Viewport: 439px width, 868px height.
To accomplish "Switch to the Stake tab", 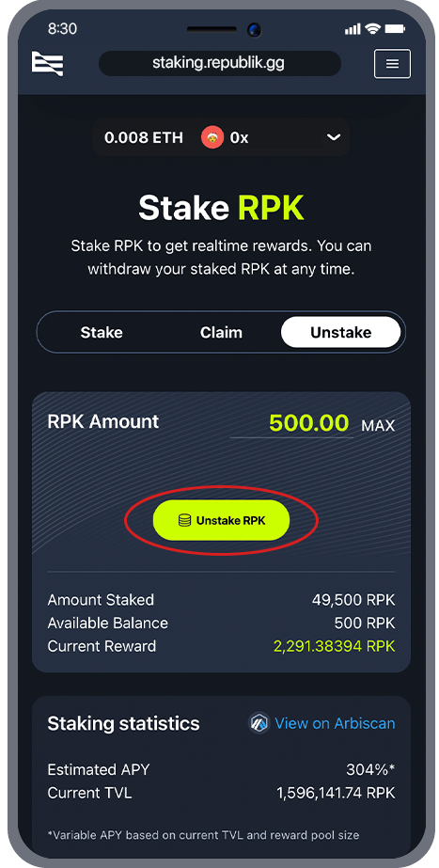I will tap(102, 333).
